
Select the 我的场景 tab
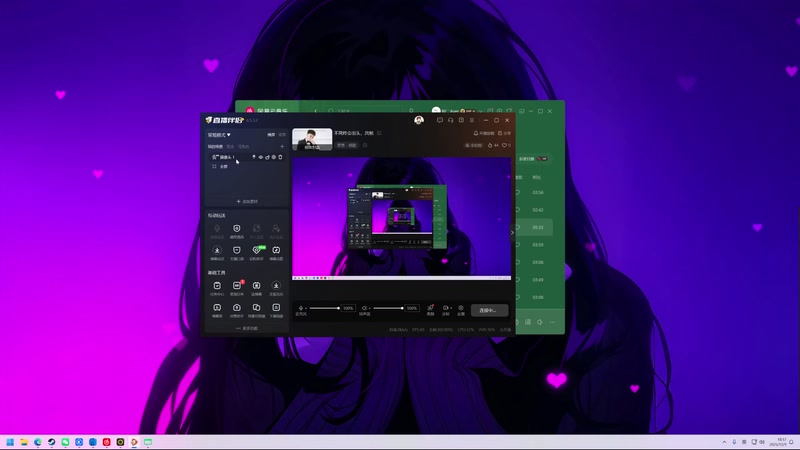215,146
